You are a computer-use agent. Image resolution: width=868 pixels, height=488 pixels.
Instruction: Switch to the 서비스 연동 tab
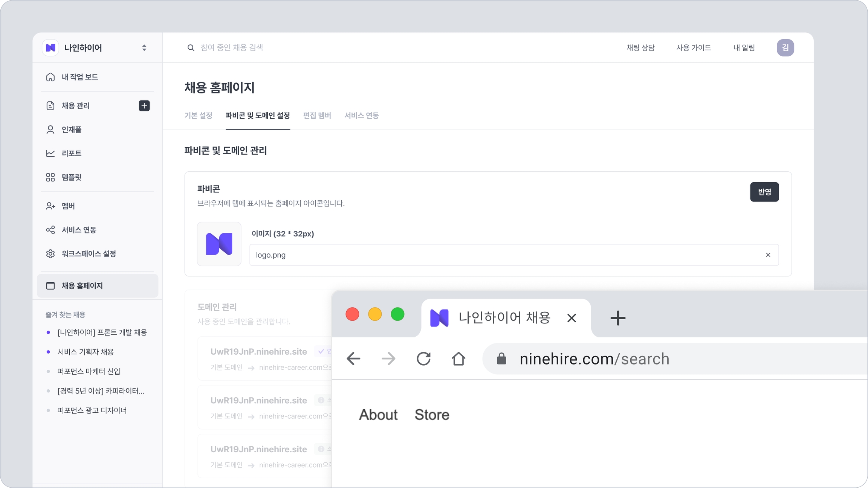click(362, 116)
